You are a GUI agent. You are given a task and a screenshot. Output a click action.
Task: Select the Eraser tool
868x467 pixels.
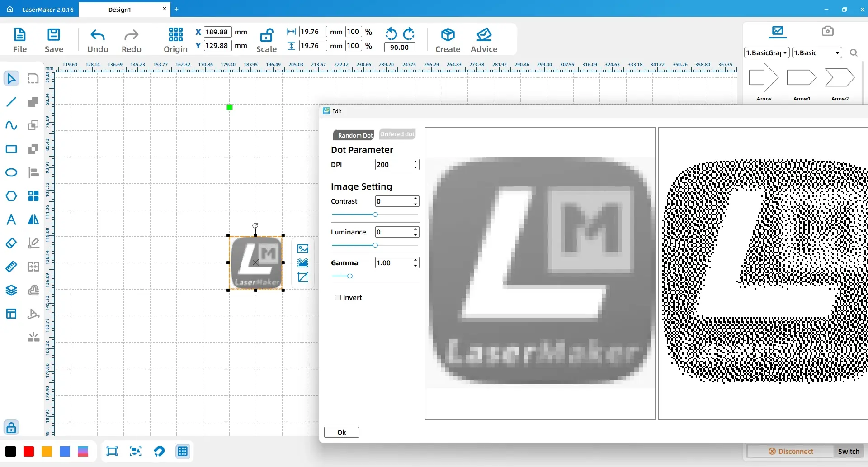(11, 243)
